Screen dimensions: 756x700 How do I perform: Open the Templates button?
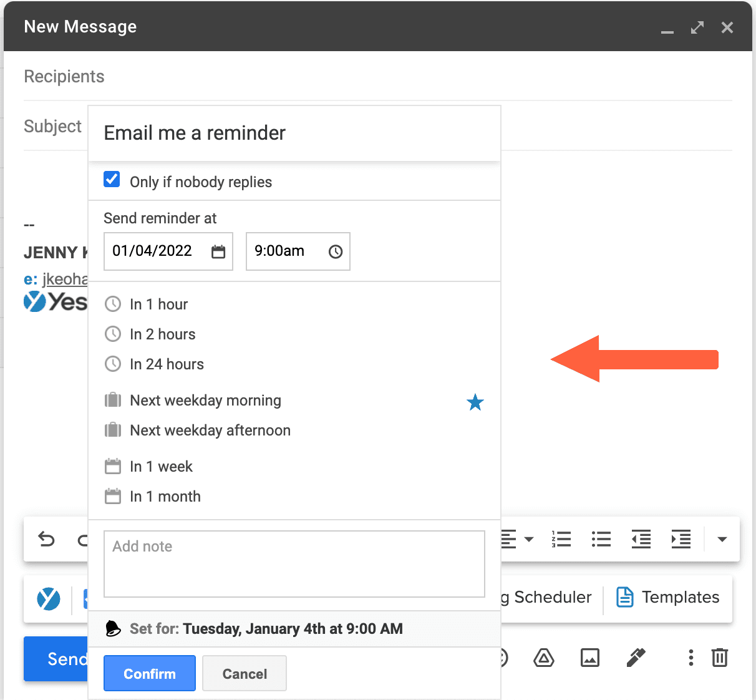(x=667, y=597)
